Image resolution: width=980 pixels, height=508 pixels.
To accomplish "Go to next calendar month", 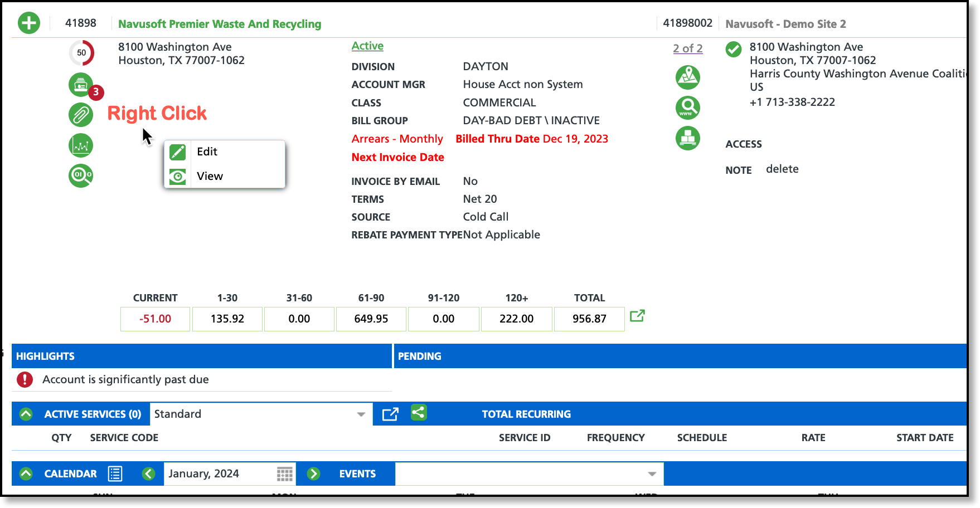I will pos(313,473).
